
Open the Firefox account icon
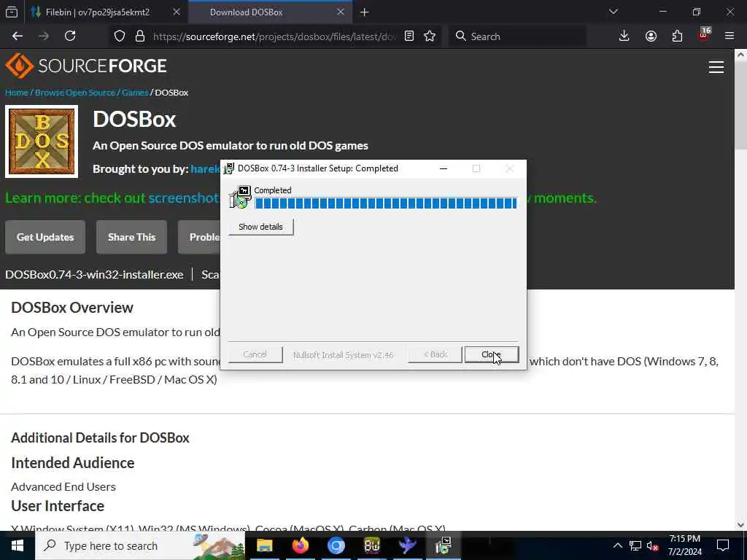pyautogui.click(x=651, y=36)
